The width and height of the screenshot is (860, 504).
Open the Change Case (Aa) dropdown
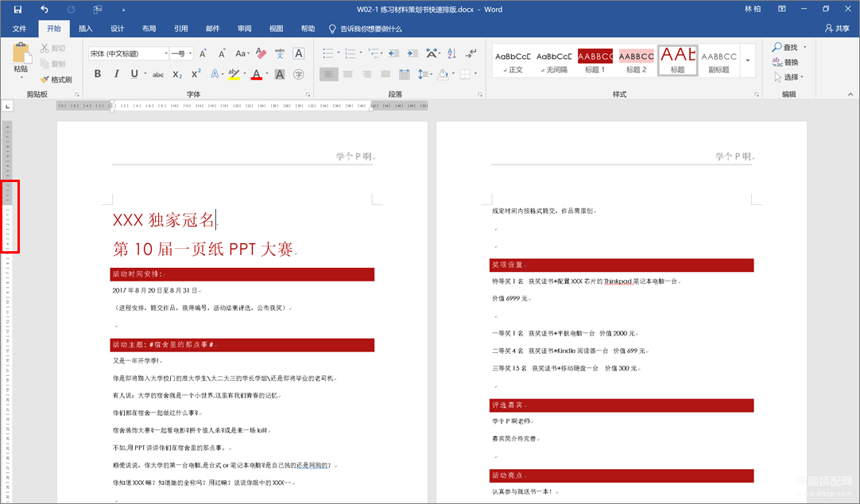click(242, 53)
